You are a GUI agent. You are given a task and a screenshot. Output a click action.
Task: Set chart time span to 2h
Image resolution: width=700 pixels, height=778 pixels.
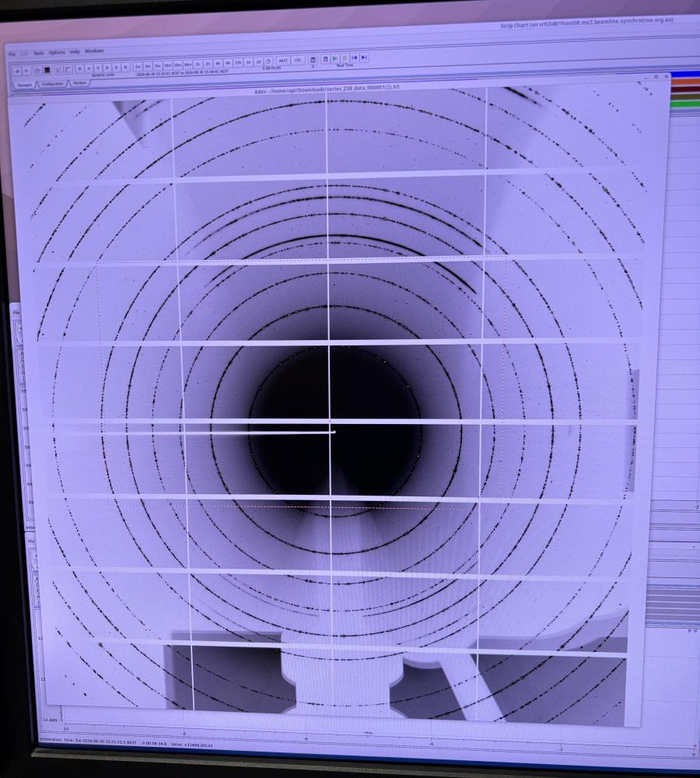(x=208, y=64)
